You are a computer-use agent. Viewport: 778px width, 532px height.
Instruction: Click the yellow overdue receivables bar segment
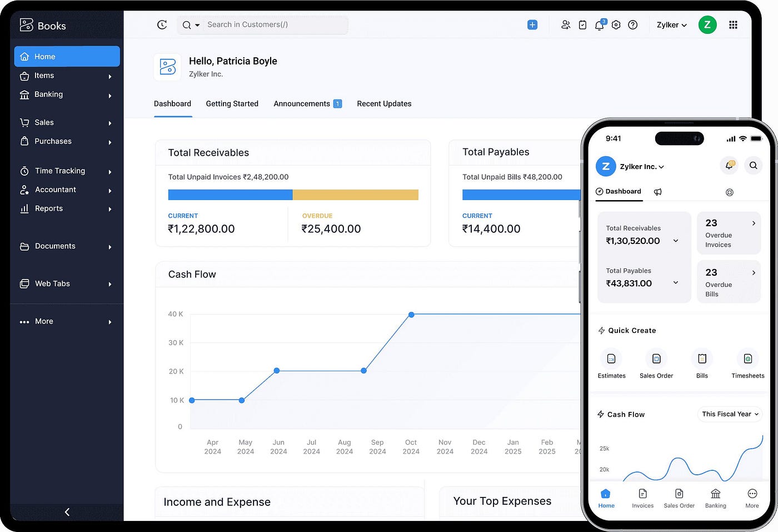tap(356, 195)
